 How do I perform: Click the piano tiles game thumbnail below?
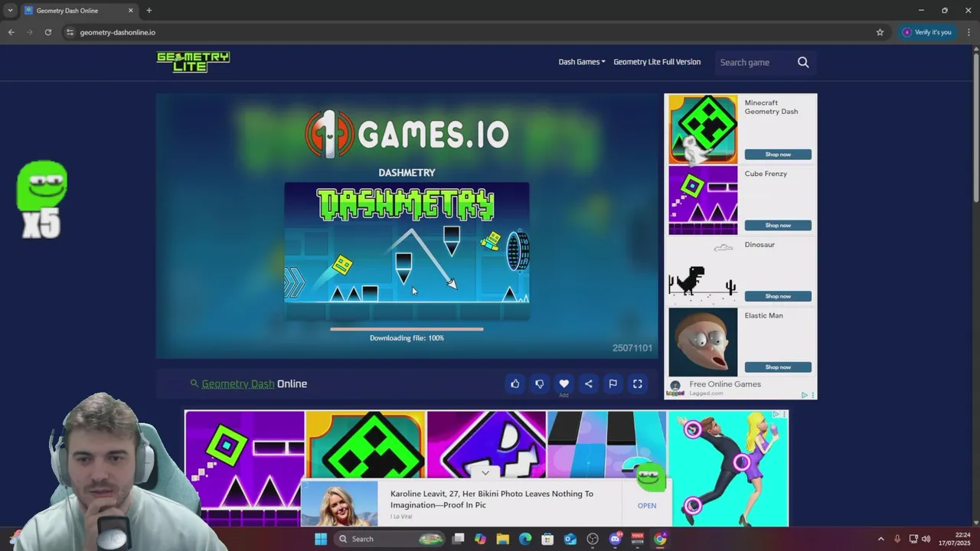(606, 445)
